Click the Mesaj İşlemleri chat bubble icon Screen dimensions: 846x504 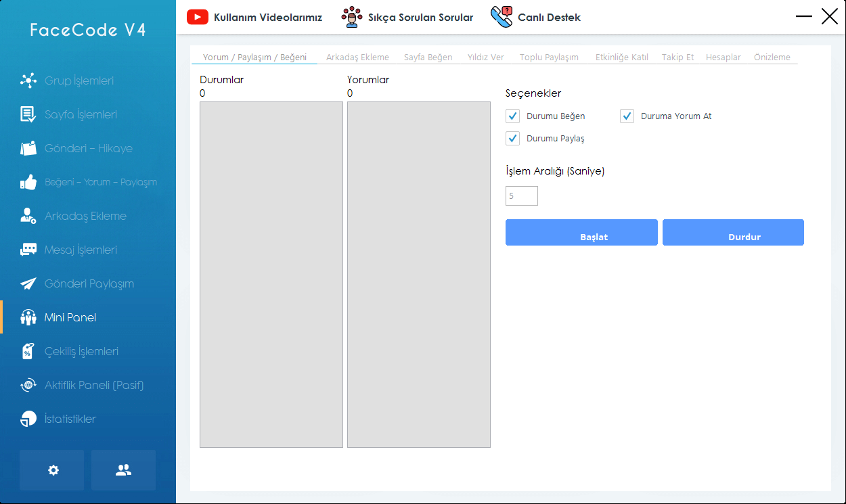point(28,250)
